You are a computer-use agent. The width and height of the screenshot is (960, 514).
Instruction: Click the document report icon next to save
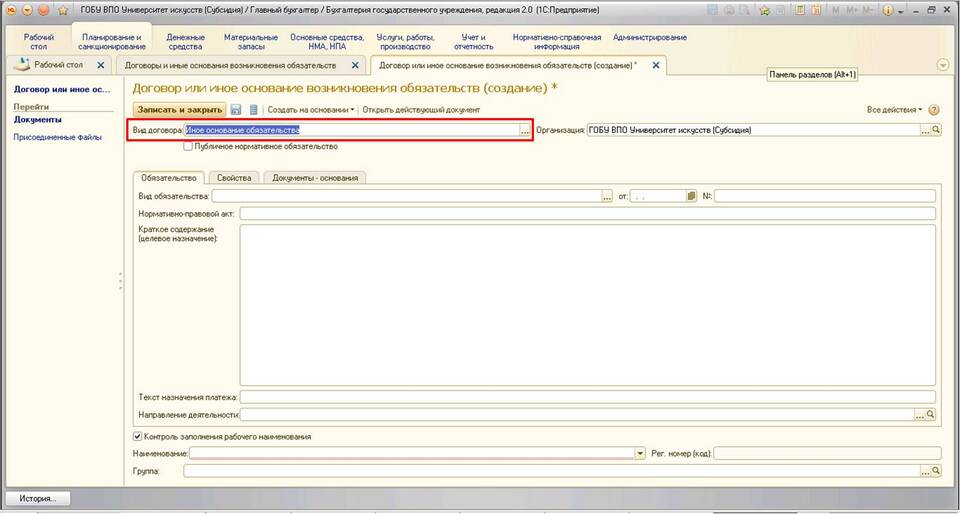253,110
